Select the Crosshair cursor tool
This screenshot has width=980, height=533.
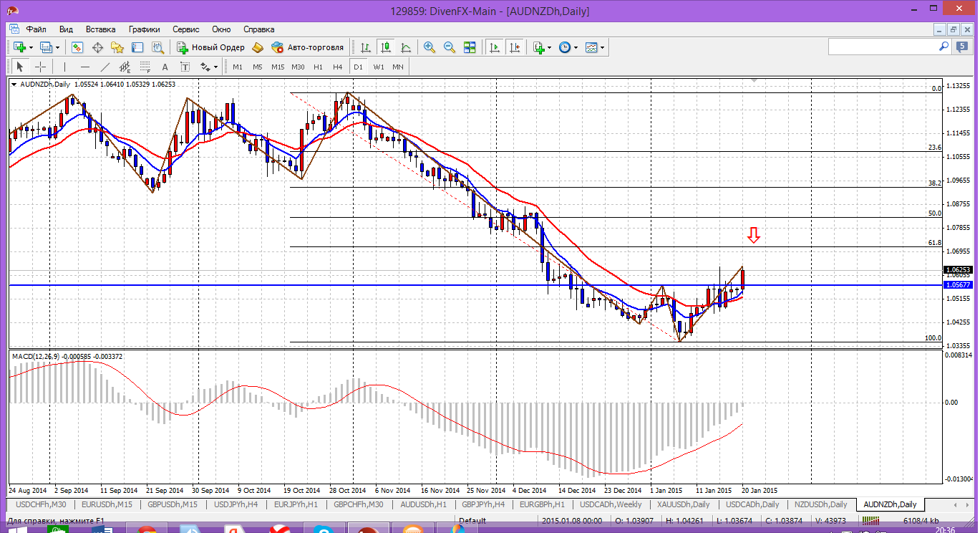41,67
